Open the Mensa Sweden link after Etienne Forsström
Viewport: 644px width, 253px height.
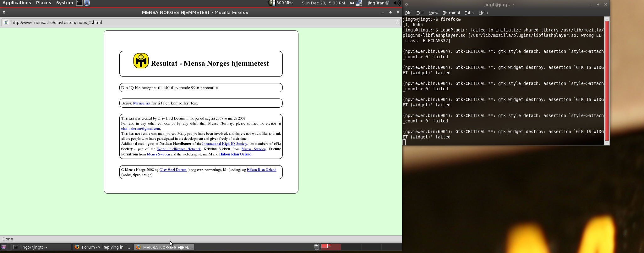[x=158, y=154]
